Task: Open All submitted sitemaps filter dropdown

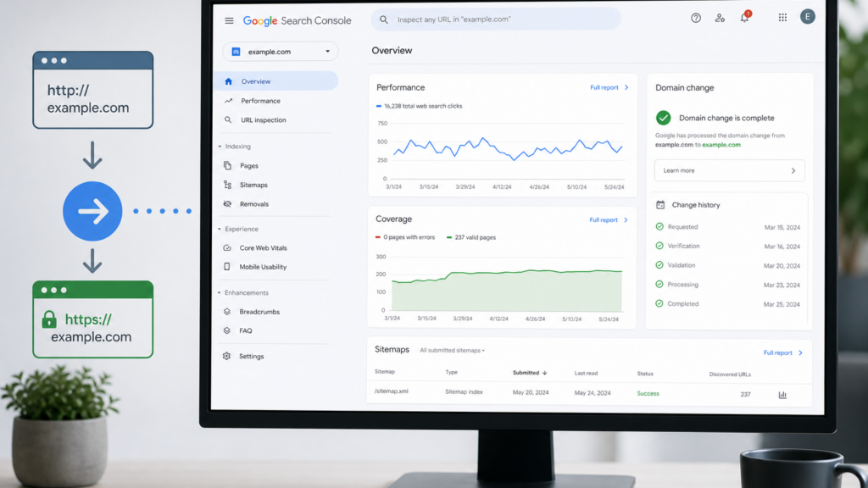Action: (x=452, y=350)
